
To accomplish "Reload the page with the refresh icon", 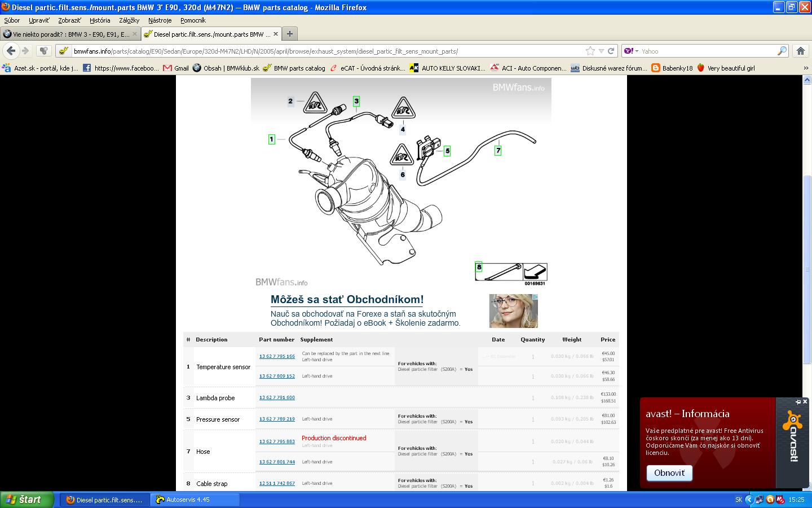I will pos(611,51).
